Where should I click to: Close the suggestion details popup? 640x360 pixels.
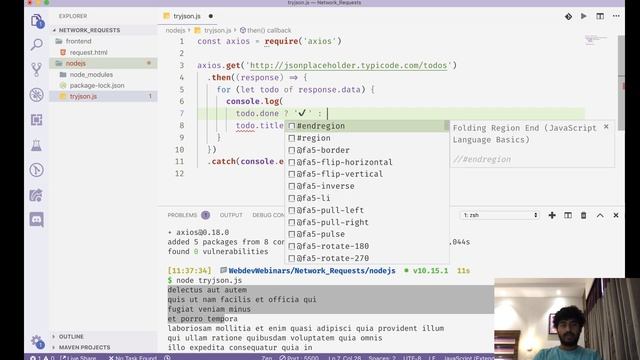click(606, 127)
